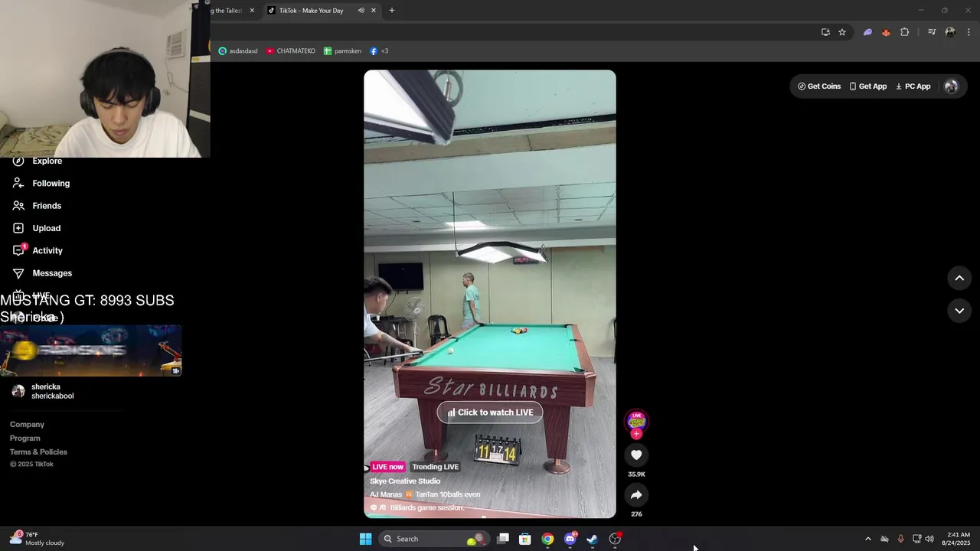Click the overlay game banner thumbnail
This screenshot has width=980, height=551.
coord(90,350)
